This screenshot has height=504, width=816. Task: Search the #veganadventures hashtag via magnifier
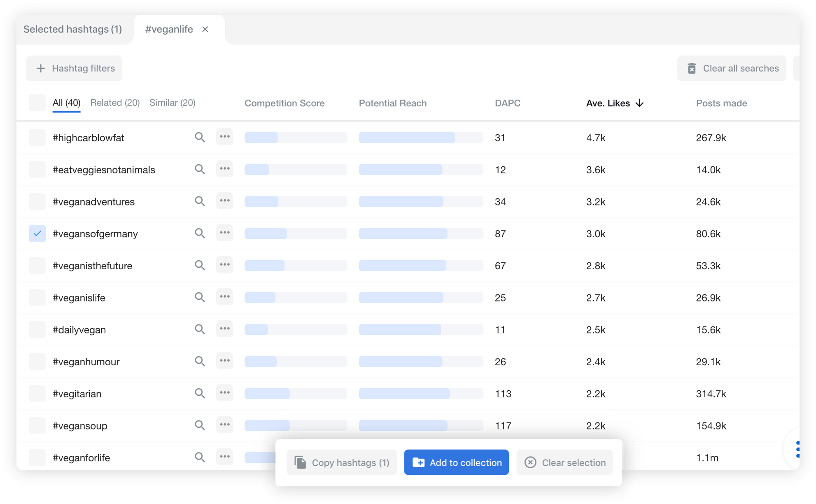point(200,201)
